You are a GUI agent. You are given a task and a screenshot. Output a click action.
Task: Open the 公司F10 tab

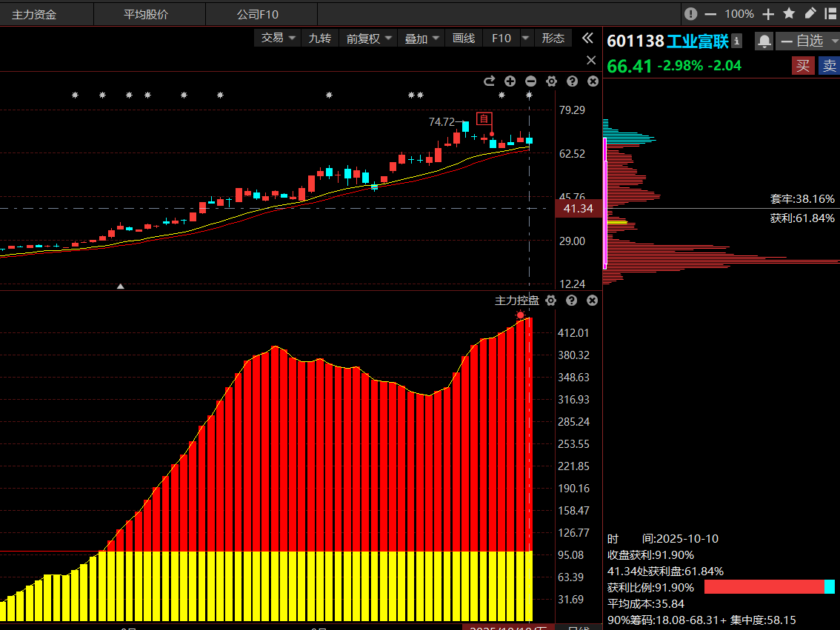tap(258, 14)
